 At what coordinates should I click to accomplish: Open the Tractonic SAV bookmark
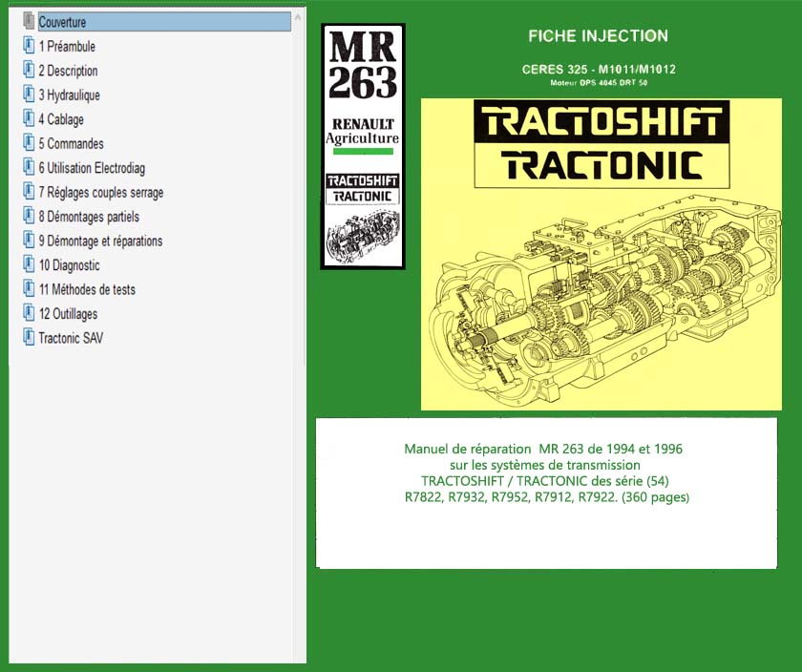click(x=71, y=338)
